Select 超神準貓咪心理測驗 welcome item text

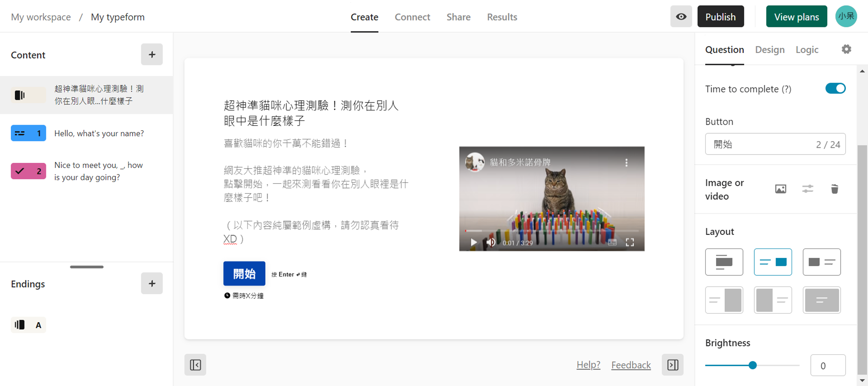(99, 95)
